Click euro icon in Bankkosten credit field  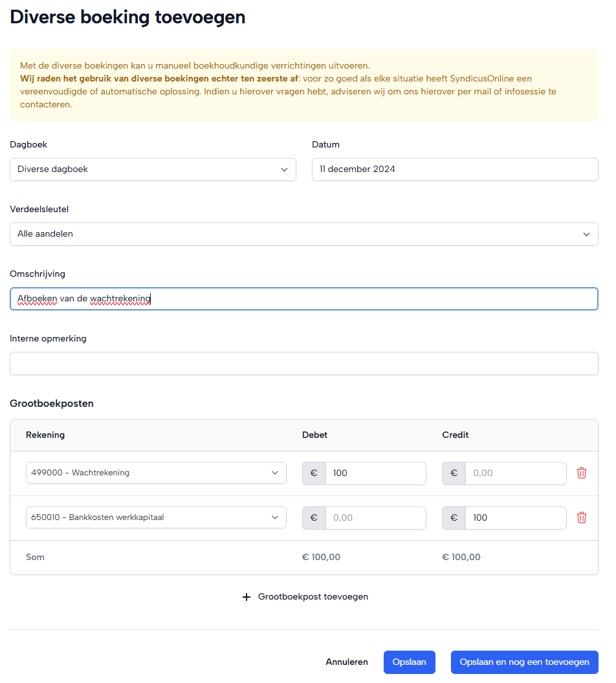pyautogui.click(x=454, y=517)
